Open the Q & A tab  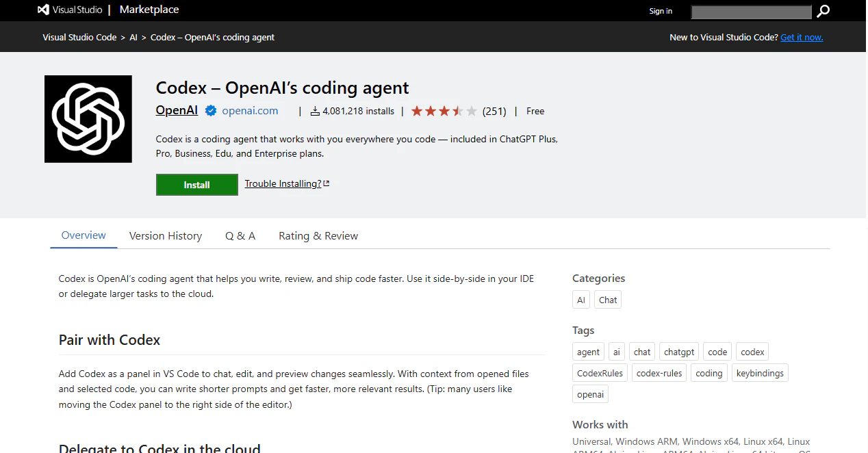point(240,235)
